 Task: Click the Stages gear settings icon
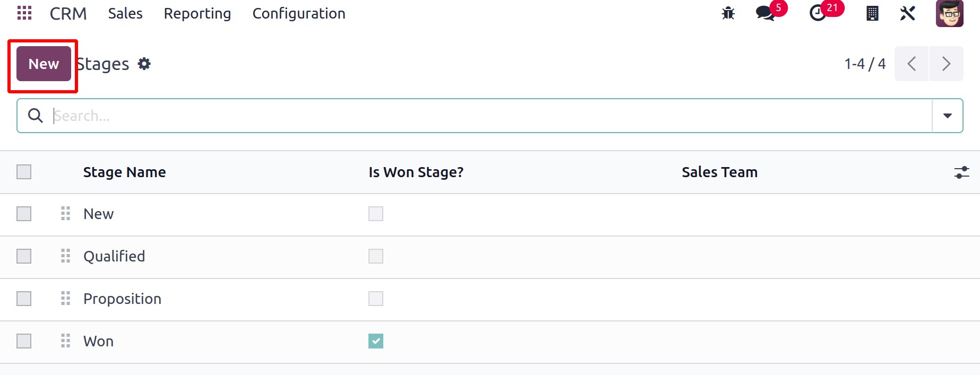(x=144, y=64)
